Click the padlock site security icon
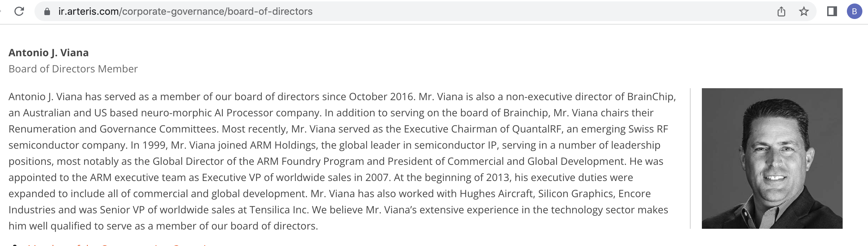This screenshot has height=246, width=868. pos(47,12)
